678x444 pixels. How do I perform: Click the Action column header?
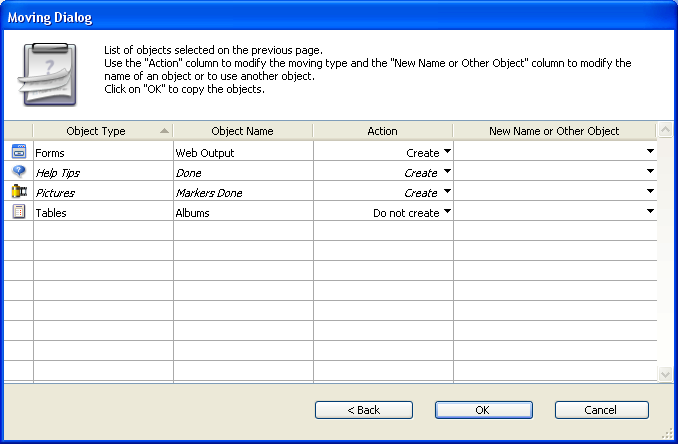coord(382,131)
